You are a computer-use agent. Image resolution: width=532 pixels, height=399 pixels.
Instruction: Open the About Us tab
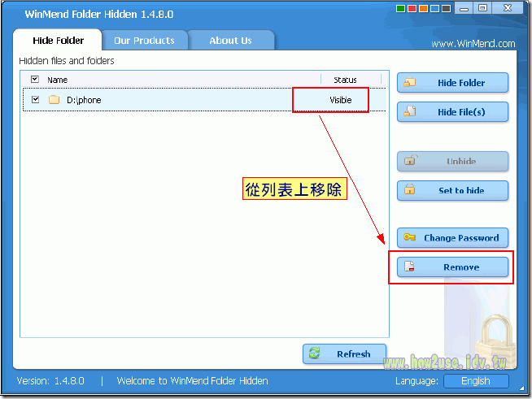[x=230, y=41]
